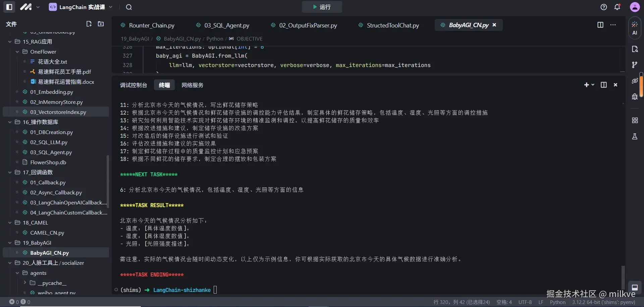The image size is (644, 307).
Task: Open the search magnifier icon
Action: click(129, 7)
